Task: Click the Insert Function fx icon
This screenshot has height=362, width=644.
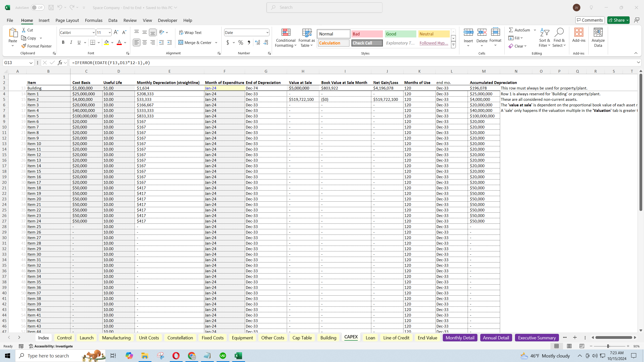Action: pos(60,63)
